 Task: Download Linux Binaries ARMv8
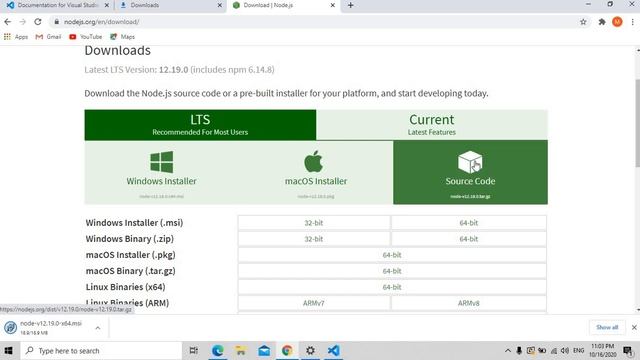pyautogui.click(x=469, y=303)
